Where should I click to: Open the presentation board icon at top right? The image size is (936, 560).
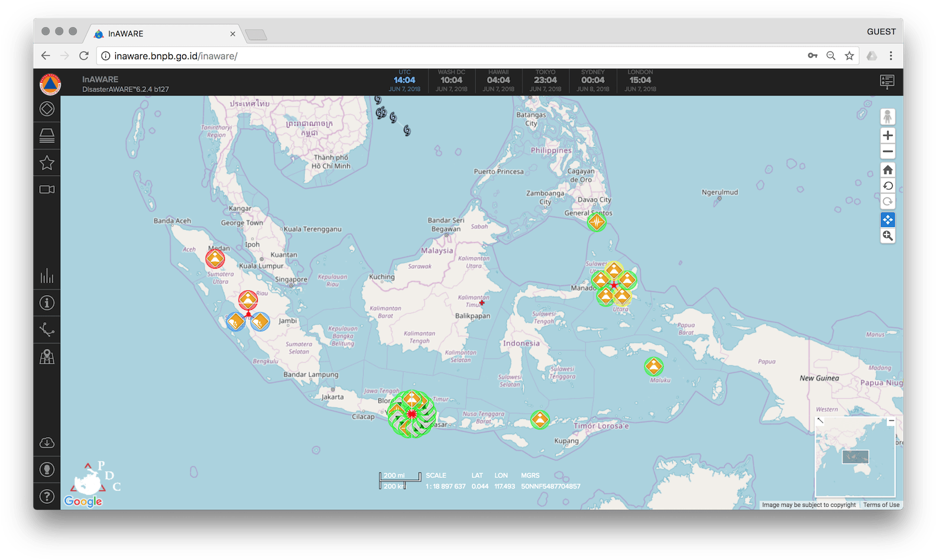tap(887, 82)
